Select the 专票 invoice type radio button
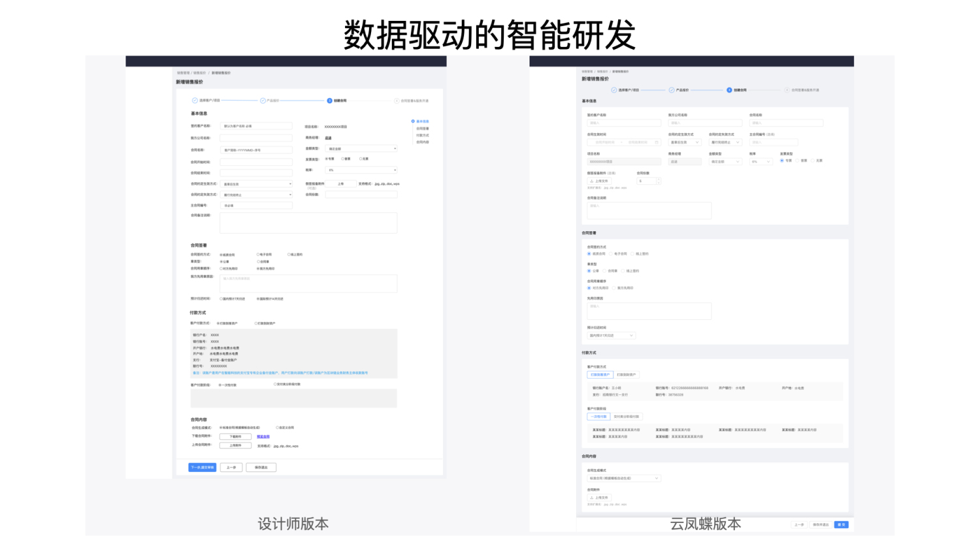This screenshot has width=980, height=551. tap(782, 161)
